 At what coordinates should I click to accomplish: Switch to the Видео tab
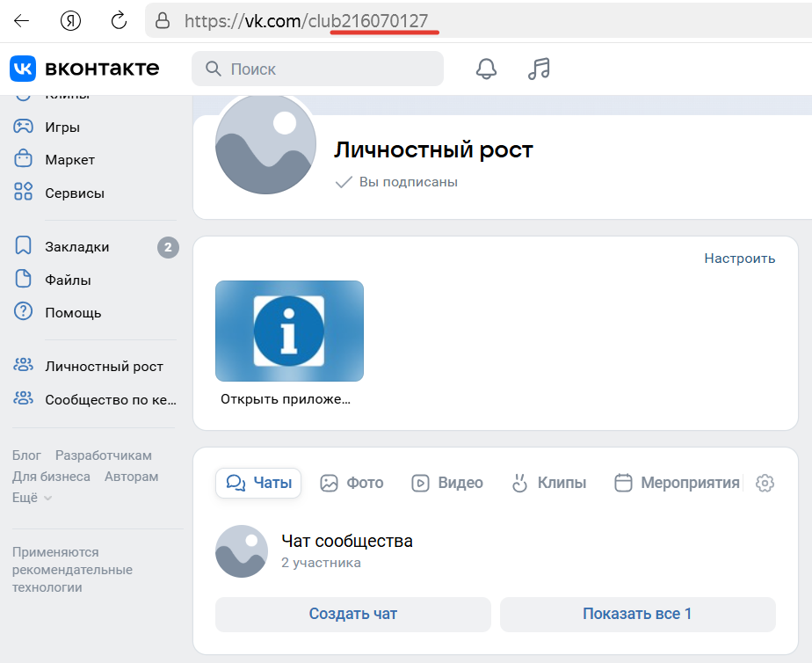click(x=447, y=483)
